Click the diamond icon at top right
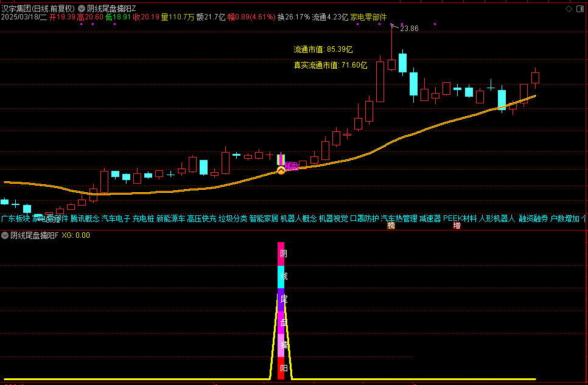This screenshot has height=385, width=588. pyautogui.click(x=569, y=9)
